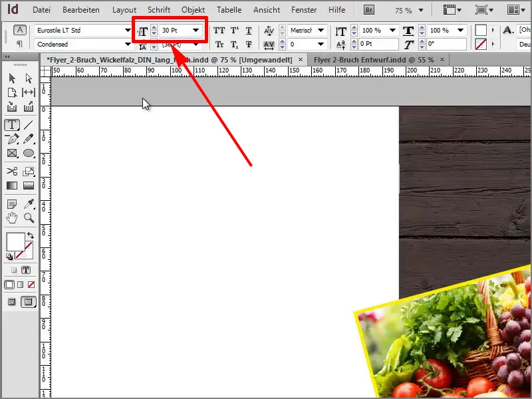Toggle Strikethrough formatting

pos(249,45)
